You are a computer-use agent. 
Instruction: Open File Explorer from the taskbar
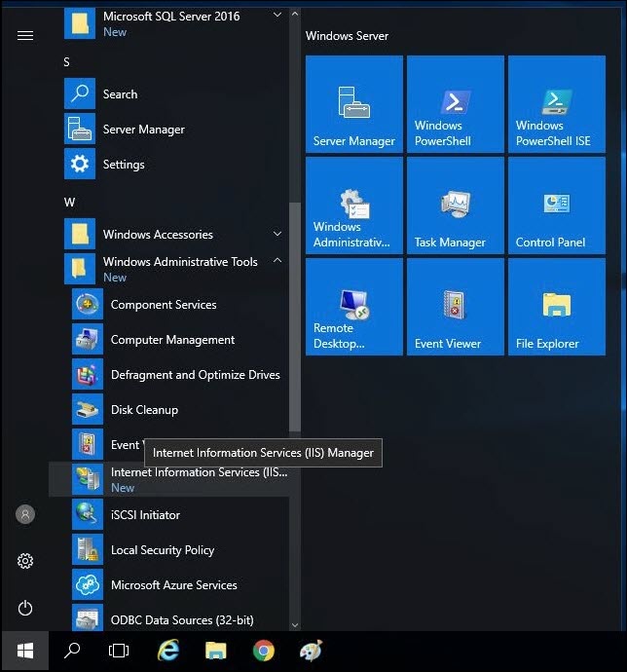[215, 651]
